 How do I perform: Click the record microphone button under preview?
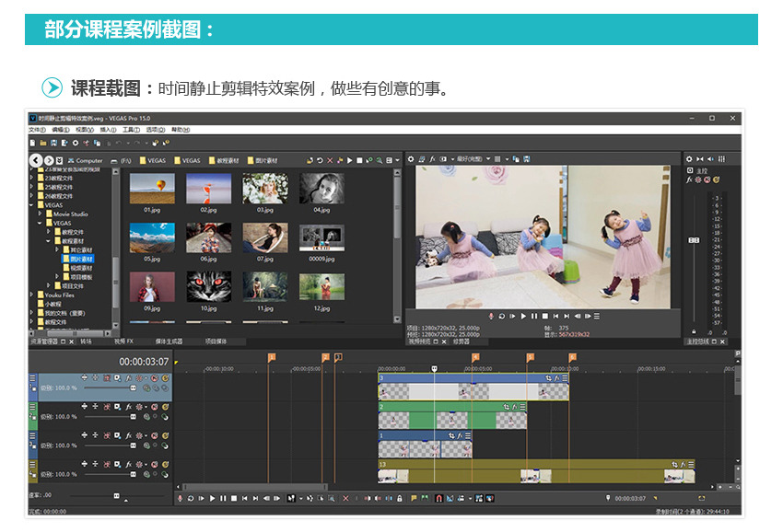click(491, 316)
